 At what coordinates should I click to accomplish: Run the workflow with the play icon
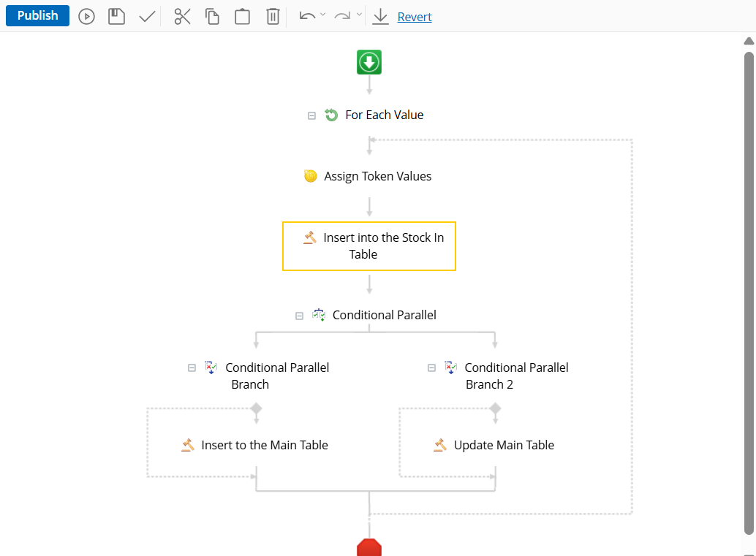pyautogui.click(x=87, y=16)
